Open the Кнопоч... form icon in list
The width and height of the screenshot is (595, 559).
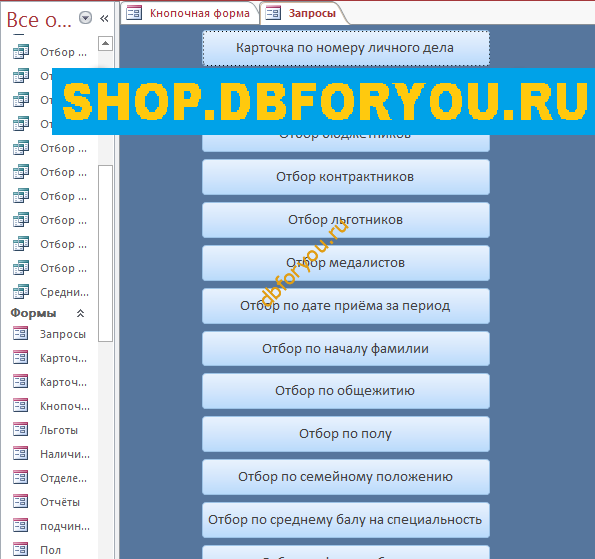(20, 406)
